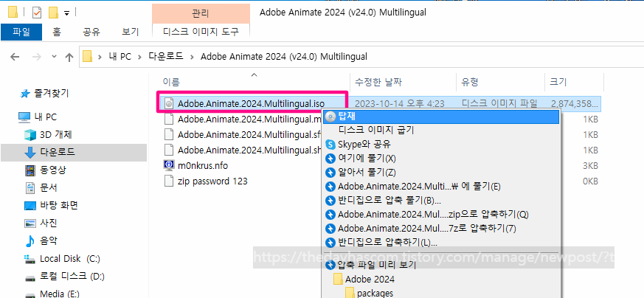Screen dimensions: 644x298
Task: Open the 파일 tab
Action: coord(21,32)
